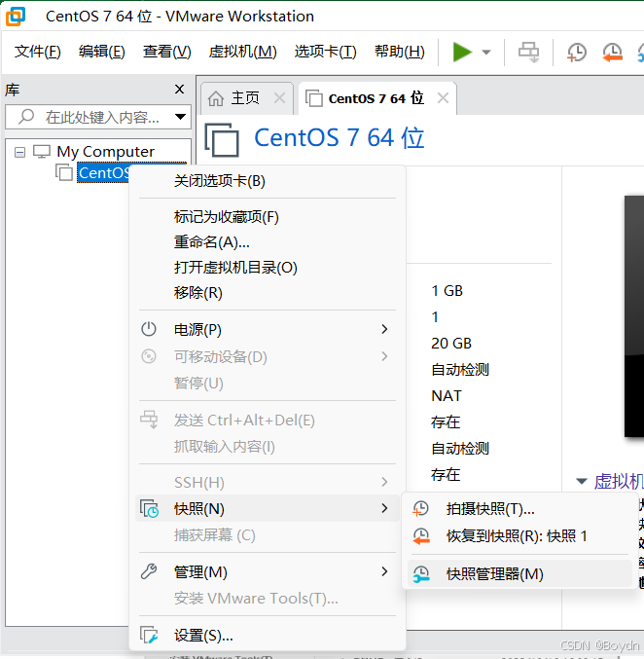Click the 20 GB hard disk value

click(451, 343)
